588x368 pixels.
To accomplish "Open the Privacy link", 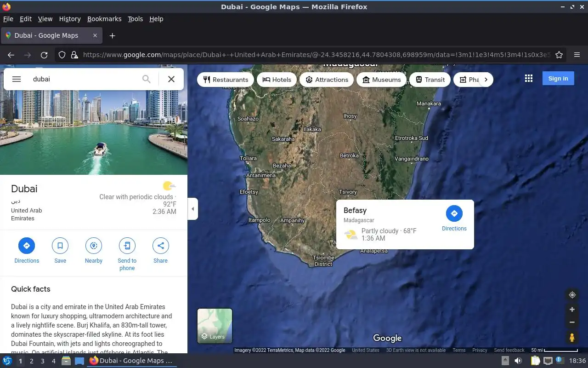I will click(480, 351).
